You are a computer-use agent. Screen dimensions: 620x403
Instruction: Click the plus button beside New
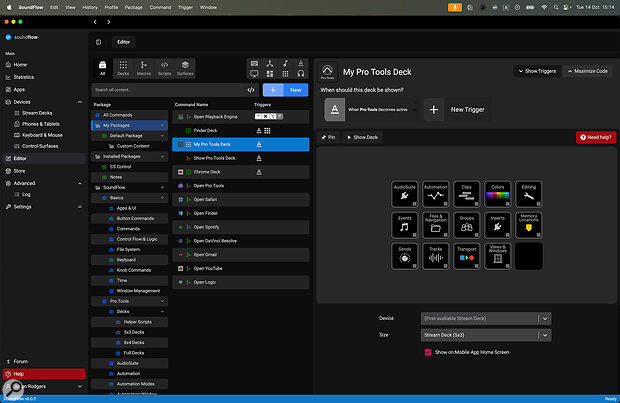273,90
